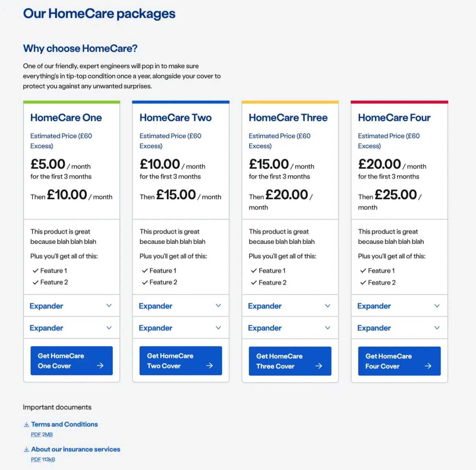Open the About our insurance services link
Image resolution: width=476 pixels, height=470 pixels.
click(x=76, y=449)
